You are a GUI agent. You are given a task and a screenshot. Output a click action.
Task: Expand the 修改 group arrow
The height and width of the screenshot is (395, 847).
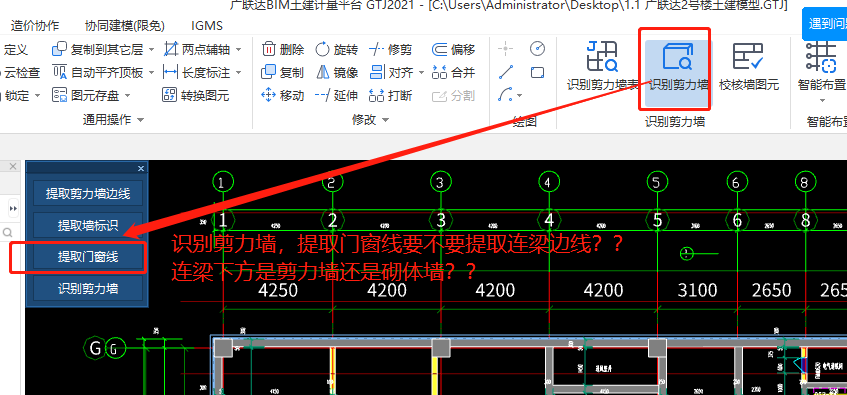(x=386, y=120)
